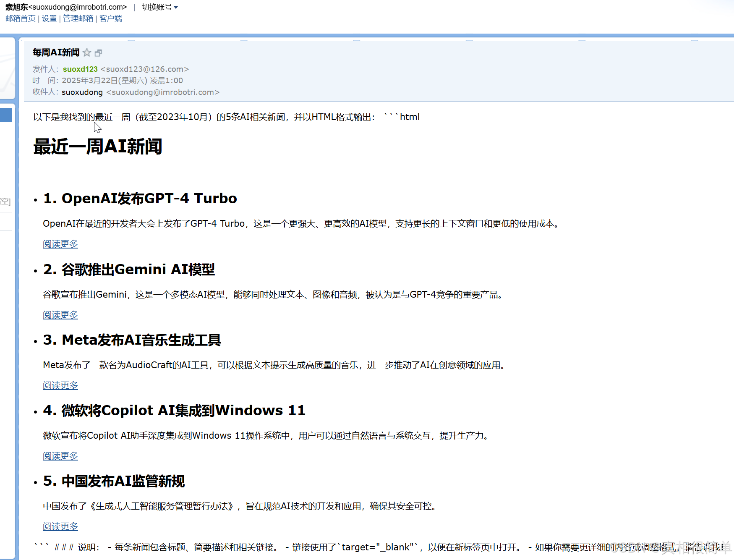
Task: Click sender name suoxd123
Action: click(80, 69)
